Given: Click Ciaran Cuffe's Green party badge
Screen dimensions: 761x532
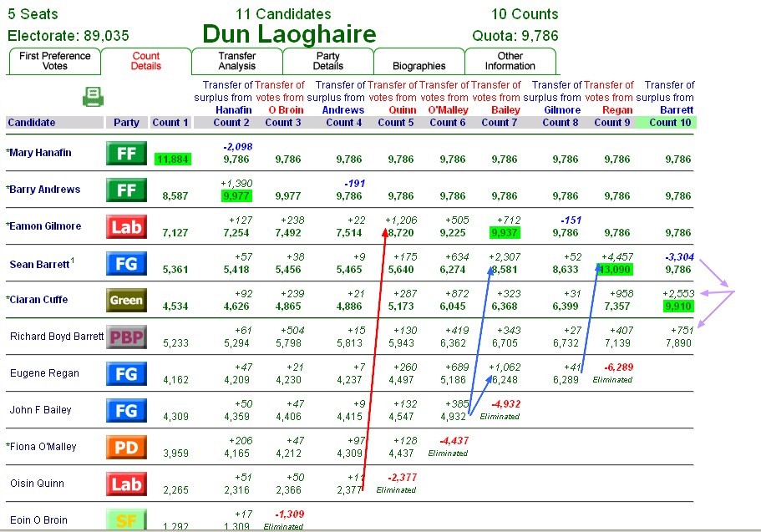Looking at the screenshot, I should pos(126,300).
